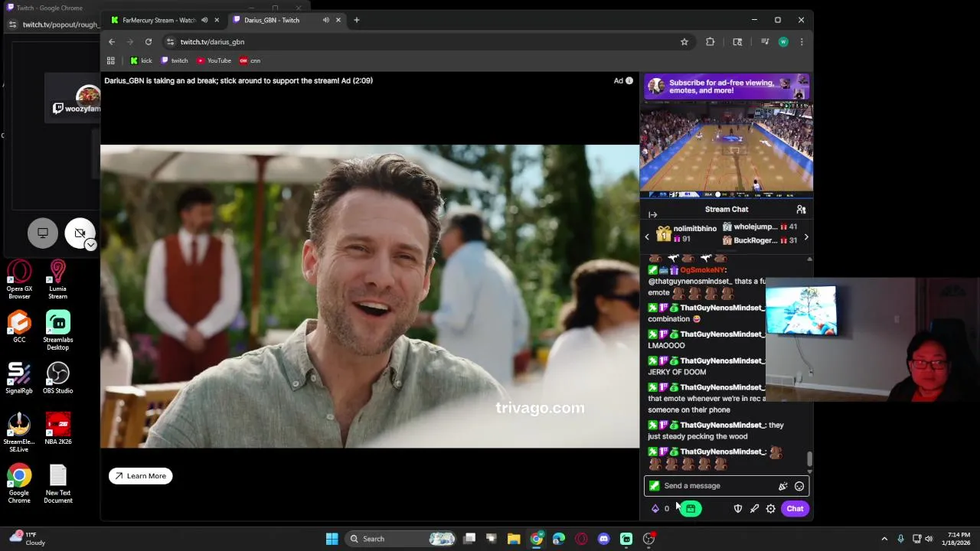This screenshot has height=551, width=980.
Task: Open the New Text Document file
Action: point(57,484)
